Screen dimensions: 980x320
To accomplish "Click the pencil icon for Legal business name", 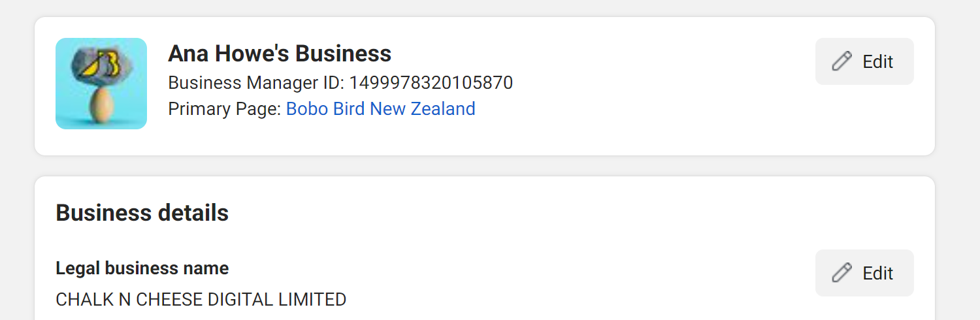I will tap(841, 273).
